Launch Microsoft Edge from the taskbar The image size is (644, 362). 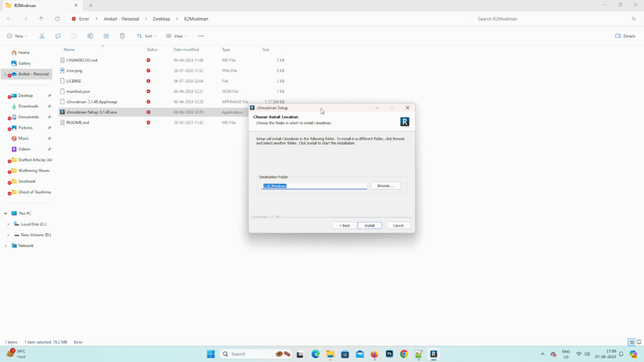pyautogui.click(x=316, y=354)
